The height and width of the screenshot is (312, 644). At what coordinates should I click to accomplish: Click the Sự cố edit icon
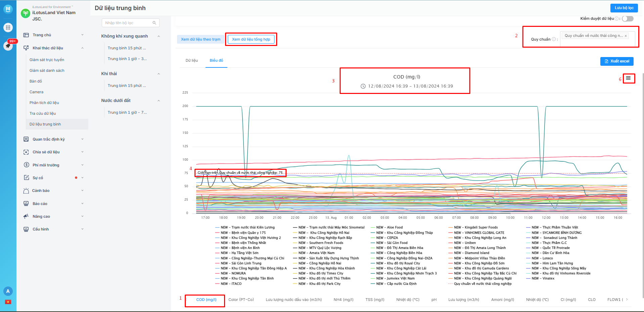pos(26,178)
